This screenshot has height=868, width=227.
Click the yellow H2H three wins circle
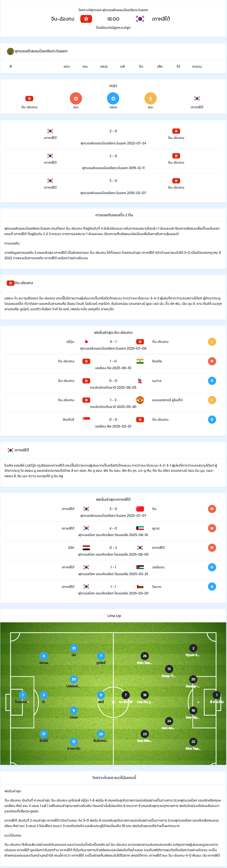pos(150,99)
